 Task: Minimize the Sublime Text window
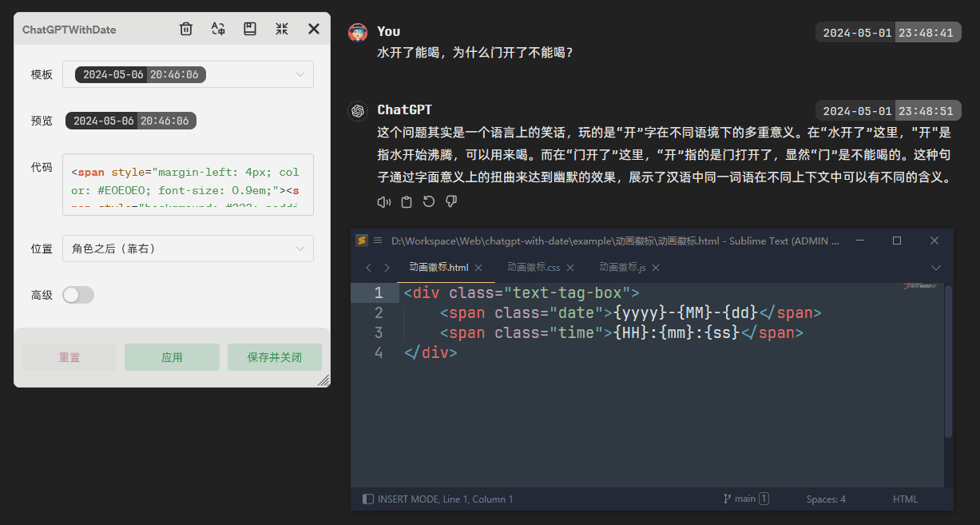(860, 241)
